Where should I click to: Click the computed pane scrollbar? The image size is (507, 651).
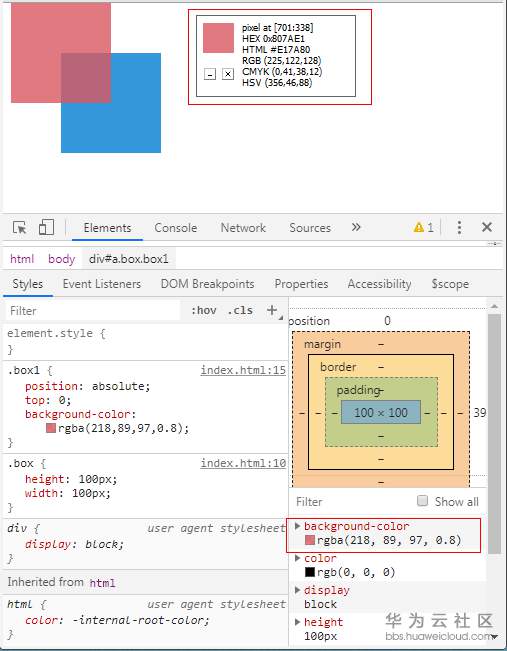[x=494, y=434]
